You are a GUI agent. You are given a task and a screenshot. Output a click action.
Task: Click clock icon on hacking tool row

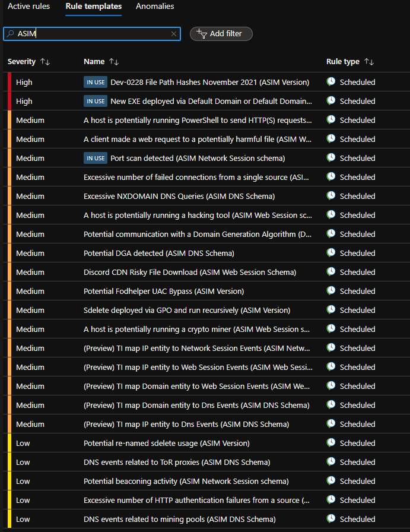pyautogui.click(x=331, y=214)
